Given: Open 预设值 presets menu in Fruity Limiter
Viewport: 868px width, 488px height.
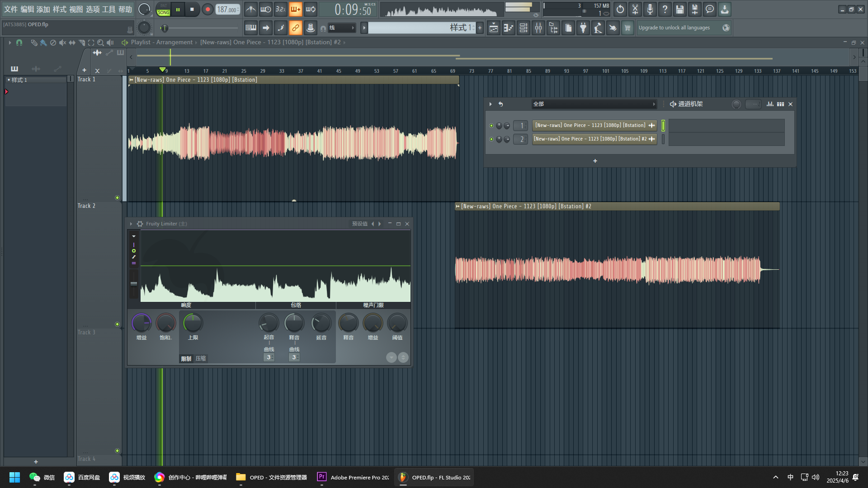Looking at the screenshot, I should (360, 224).
